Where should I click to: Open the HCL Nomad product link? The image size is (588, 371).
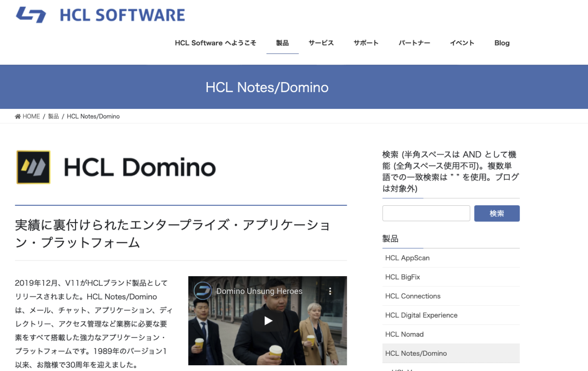pyautogui.click(x=451, y=334)
